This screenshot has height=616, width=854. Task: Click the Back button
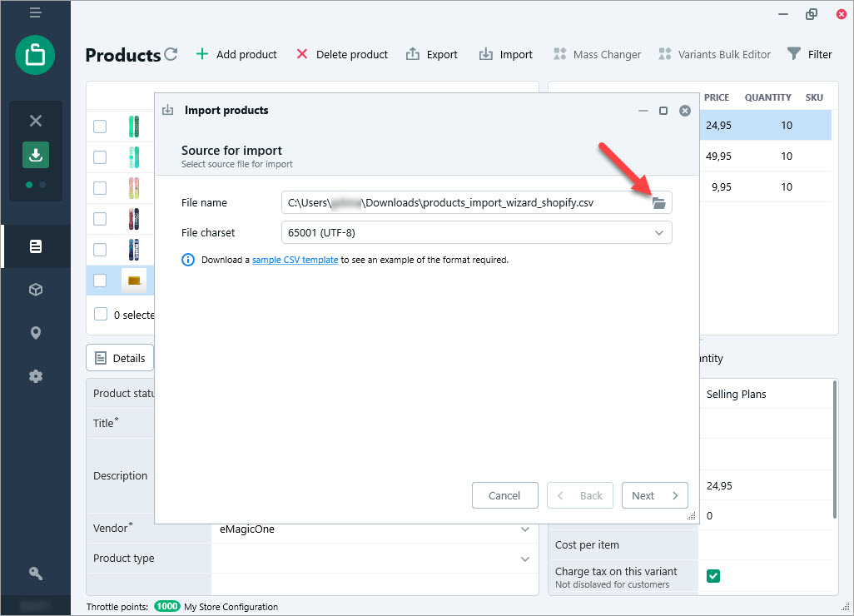(580, 495)
